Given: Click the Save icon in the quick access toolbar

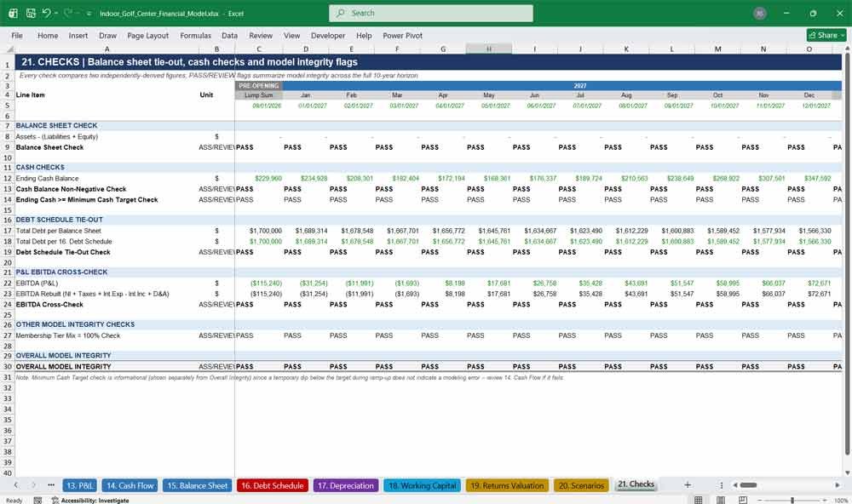Looking at the screenshot, I should point(31,13).
